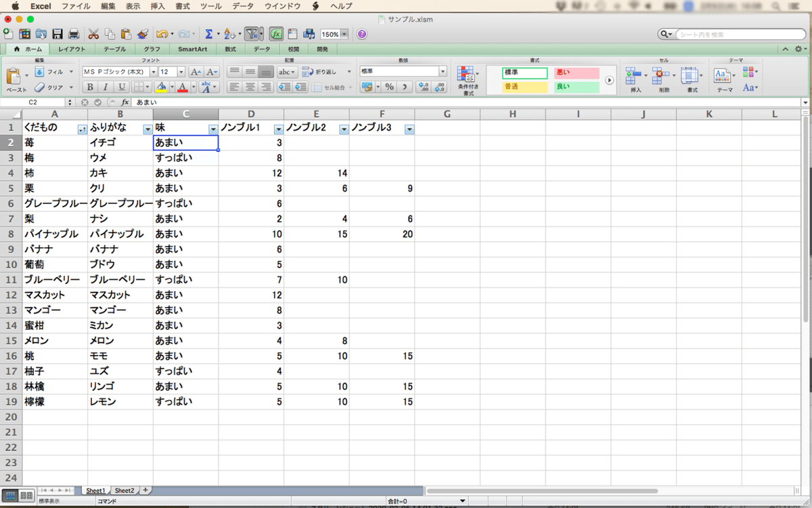Viewport: 812px width, 508px height.
Task: Increase indent icon
Action: click(x=300, y=87)
